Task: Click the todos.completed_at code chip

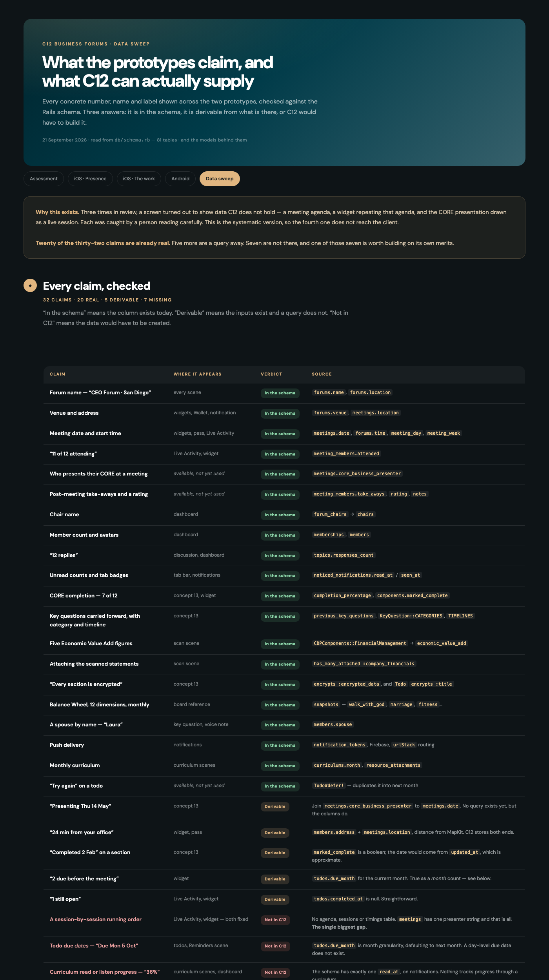Action: pyautogui.click(x=338, y=899)
